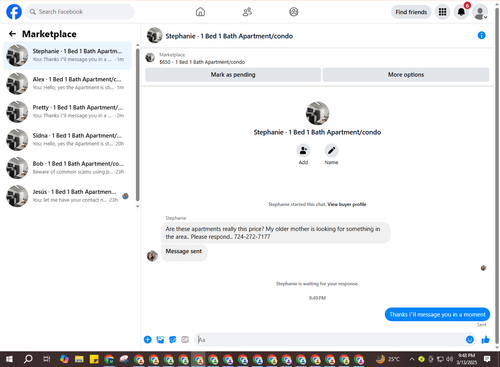The image size is (500, 367).
Task: Click the conversation list scrollbar thumb
Action: (137, 125)
